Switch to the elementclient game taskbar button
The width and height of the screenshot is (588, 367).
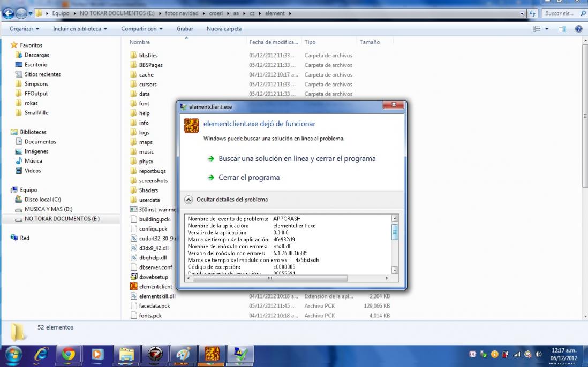212,354
